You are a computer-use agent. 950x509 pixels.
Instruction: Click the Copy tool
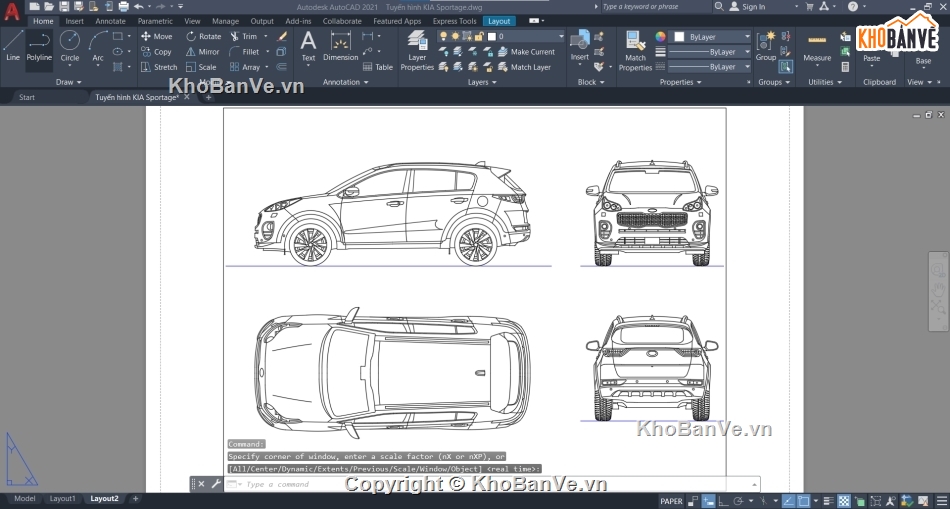click(156, 52)
